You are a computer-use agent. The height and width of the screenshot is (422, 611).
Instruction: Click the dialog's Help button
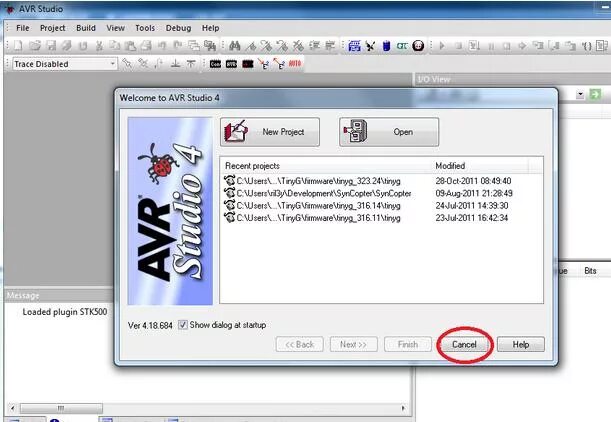(521, 344)
